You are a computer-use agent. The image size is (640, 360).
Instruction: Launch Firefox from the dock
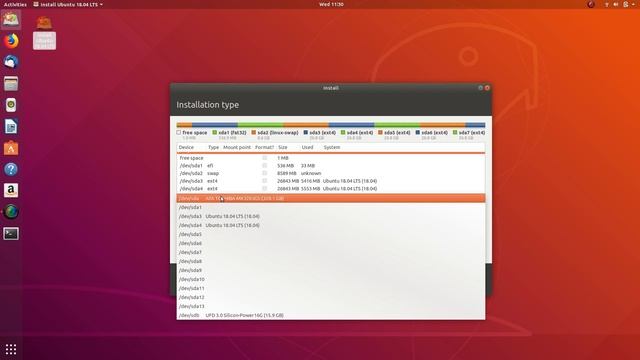pyautogui.click(x=11, y=41)
